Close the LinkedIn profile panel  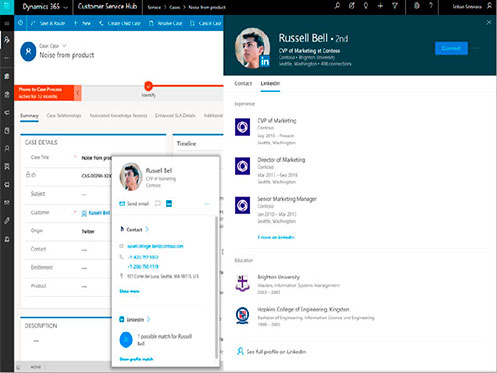pos(489,22)
